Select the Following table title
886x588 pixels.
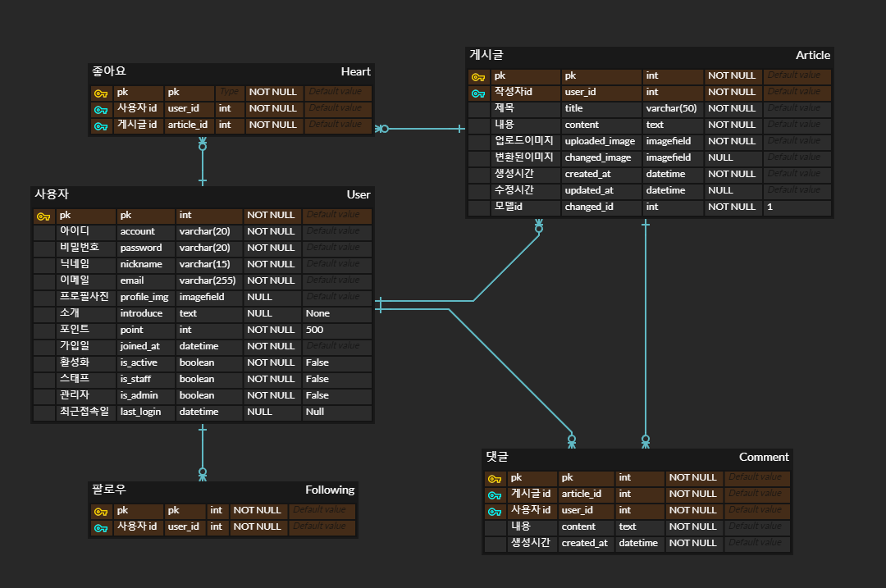point(330,490)
